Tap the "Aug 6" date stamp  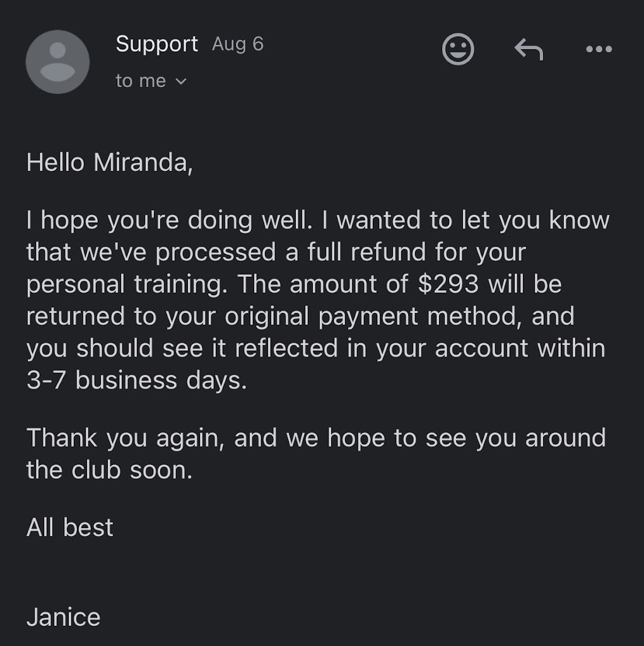(x=238, y=44)
